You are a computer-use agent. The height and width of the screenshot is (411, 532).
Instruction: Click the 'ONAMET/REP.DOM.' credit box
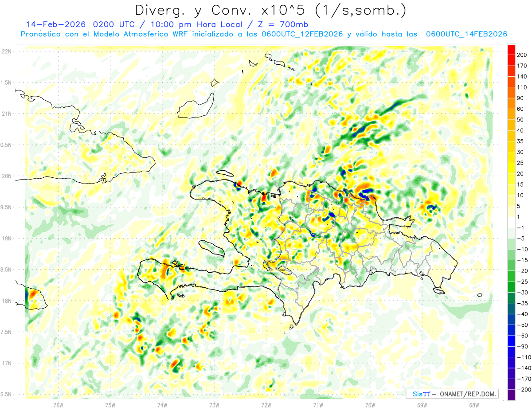click(452, 394)
